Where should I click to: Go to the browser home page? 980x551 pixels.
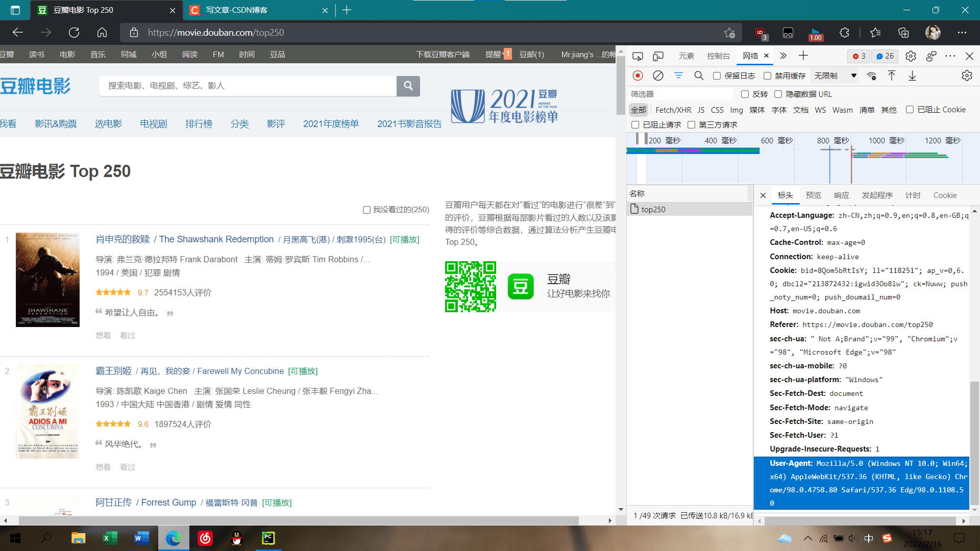(102, 33)
